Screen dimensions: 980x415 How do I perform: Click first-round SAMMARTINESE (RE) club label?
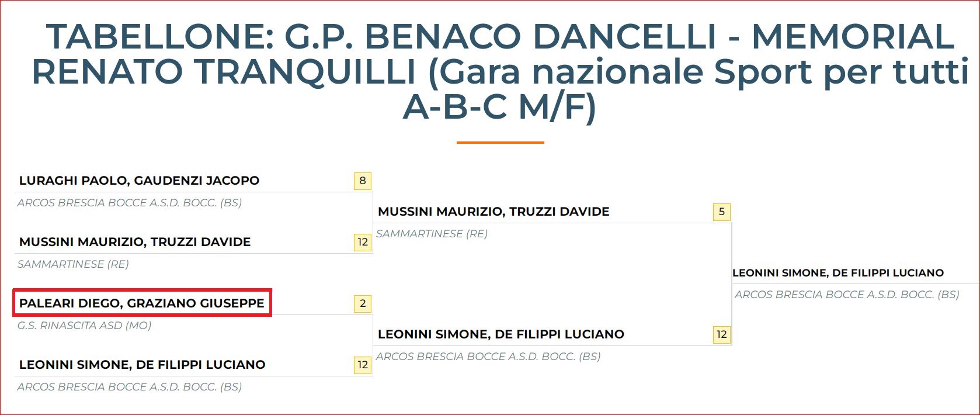(73, 264)
